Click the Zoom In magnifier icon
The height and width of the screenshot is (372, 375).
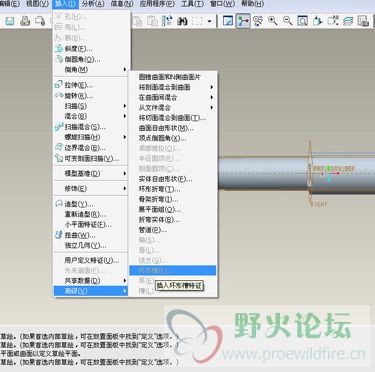click(x=273, y=21)
